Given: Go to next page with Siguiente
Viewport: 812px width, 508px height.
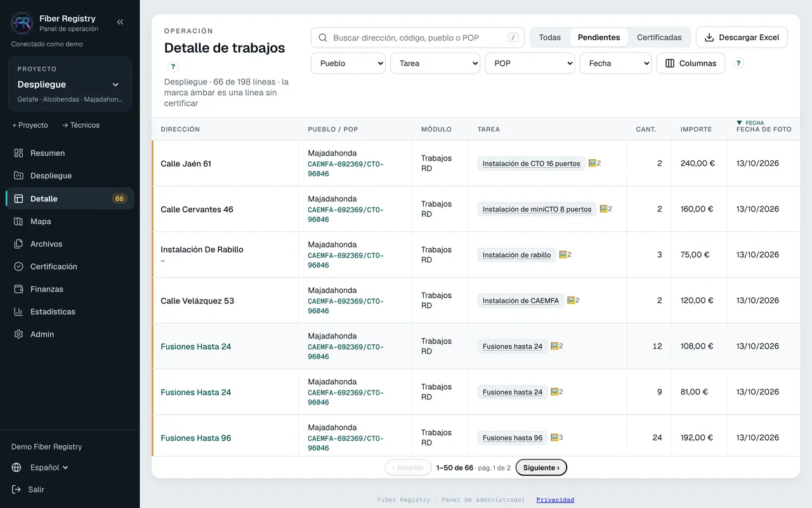Looking at the screenshot, I should point(541,468).
